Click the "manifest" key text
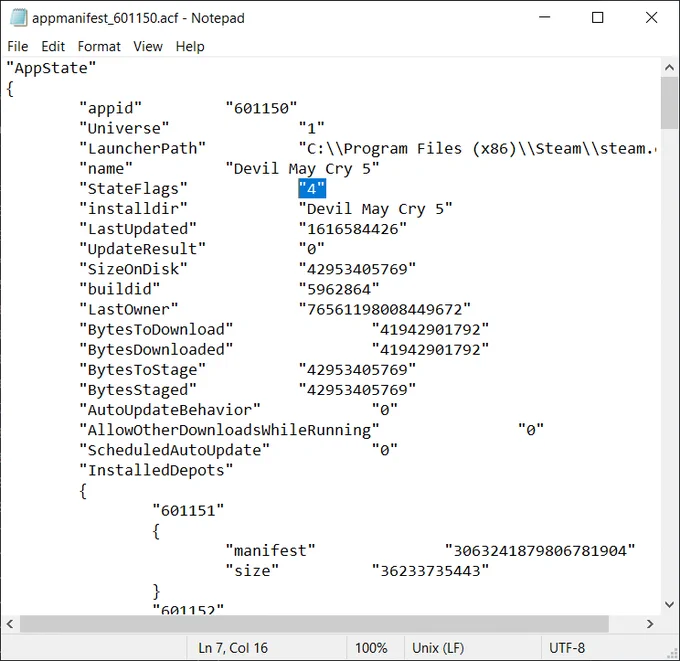This screenshot has height=661, width=680. [270, 551]
